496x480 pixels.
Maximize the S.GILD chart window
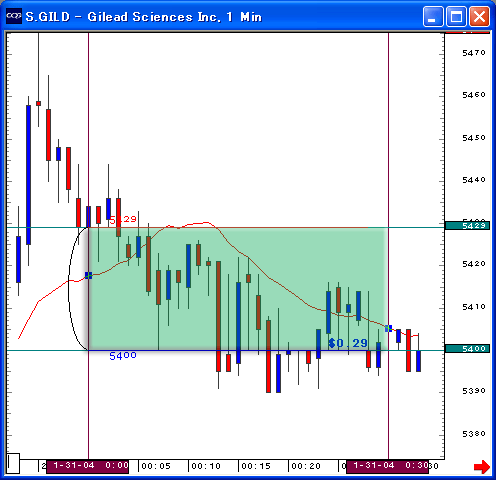point(456,16)
